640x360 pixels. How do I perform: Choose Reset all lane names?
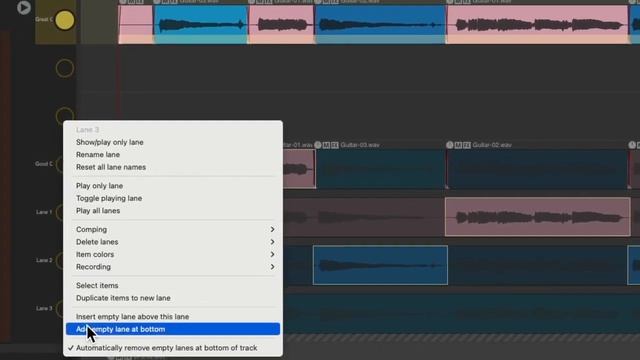pyautogui.click(x=173, y=167)
